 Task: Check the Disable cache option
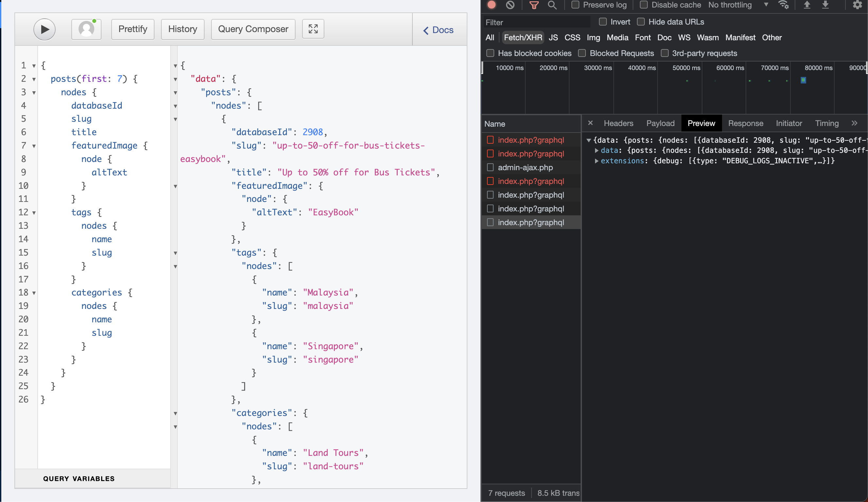tap(643, 5)
